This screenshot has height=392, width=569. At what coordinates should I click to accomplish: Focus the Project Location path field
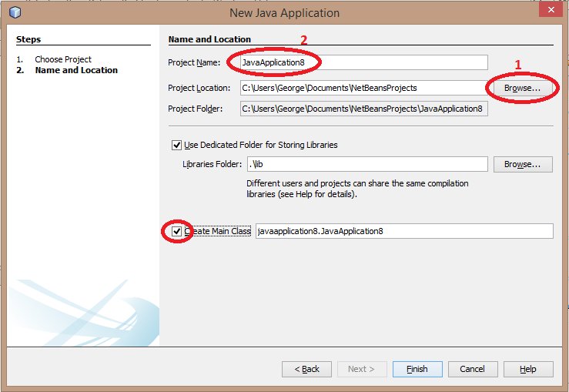tap(361, 88)
